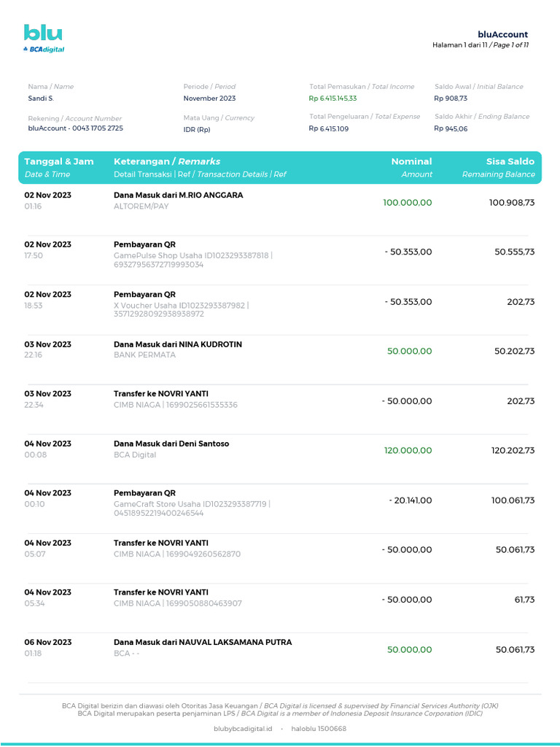Select the 'BCA - -' detail text
The height and width of the screenshot is (747, 560).
(126, 653)
